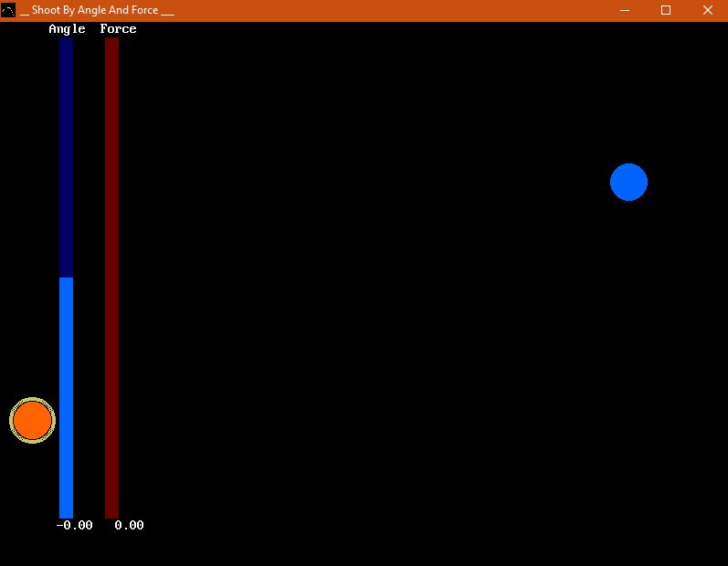Click the bottom end of the Force bar

[111, 515]
